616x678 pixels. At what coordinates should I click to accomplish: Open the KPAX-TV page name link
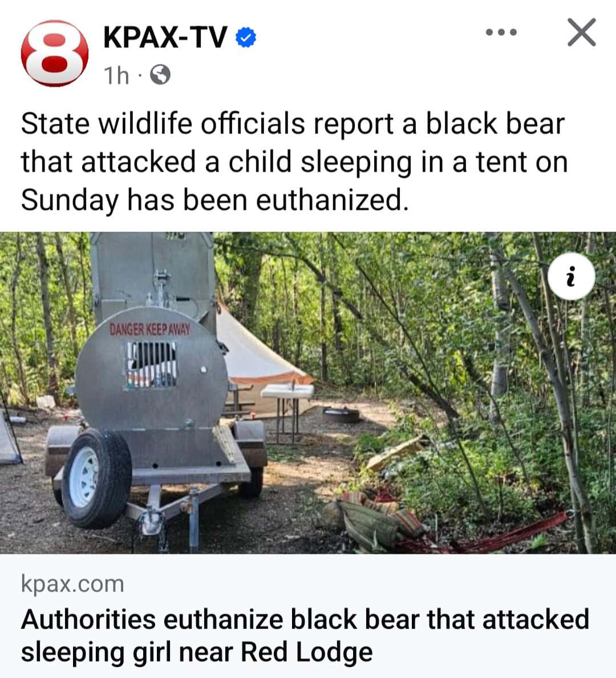(165, 36)
